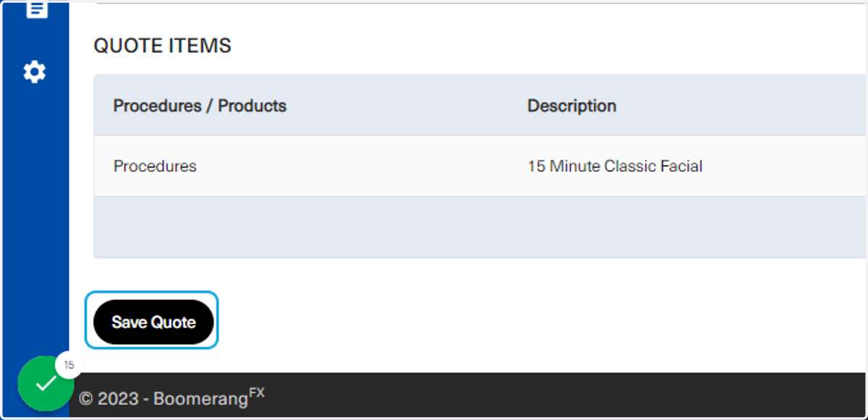Open the settings gear in the sidebar

coord(34,72)
